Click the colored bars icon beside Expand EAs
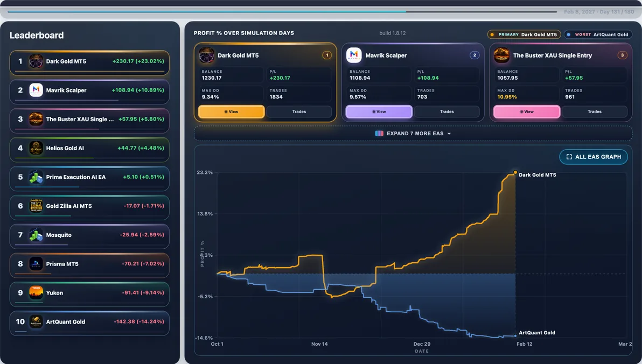Viewport: 642px width, 364px height. click(379, 134)
